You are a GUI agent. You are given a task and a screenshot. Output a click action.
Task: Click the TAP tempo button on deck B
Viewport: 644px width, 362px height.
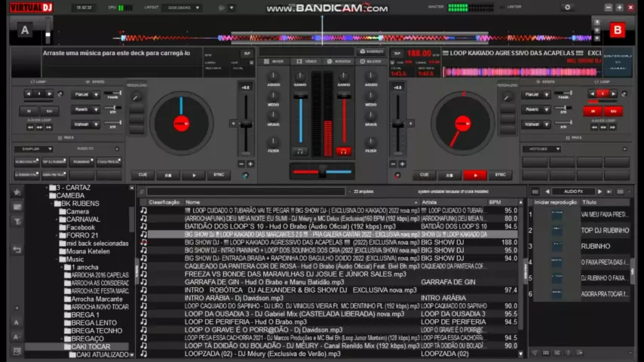[x=397, y=54]
